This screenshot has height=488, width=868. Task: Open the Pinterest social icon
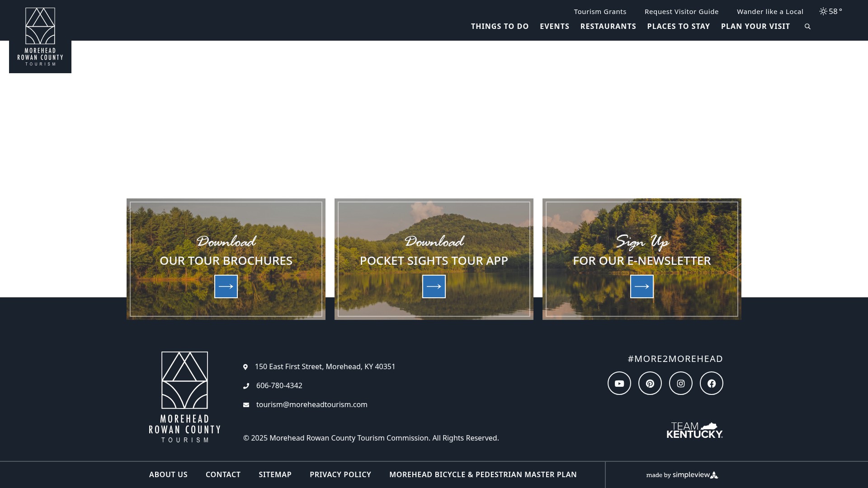click(x=650, y=383)
